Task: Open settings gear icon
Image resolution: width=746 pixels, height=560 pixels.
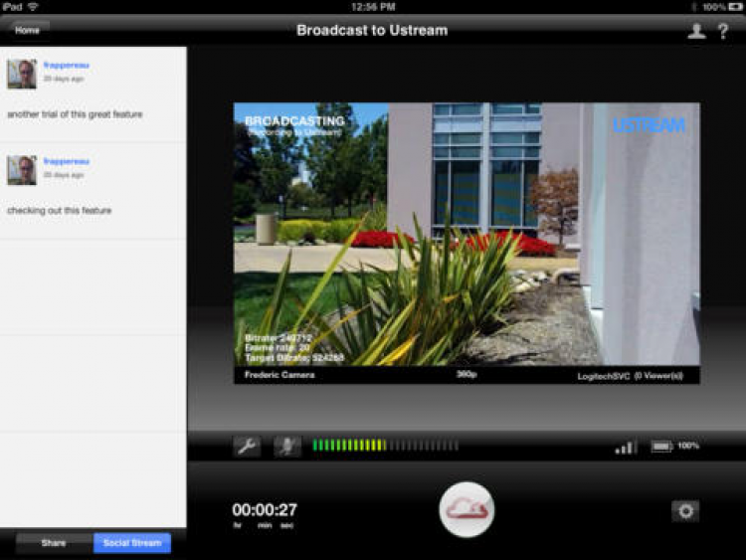Action: (x=685, y=511)
